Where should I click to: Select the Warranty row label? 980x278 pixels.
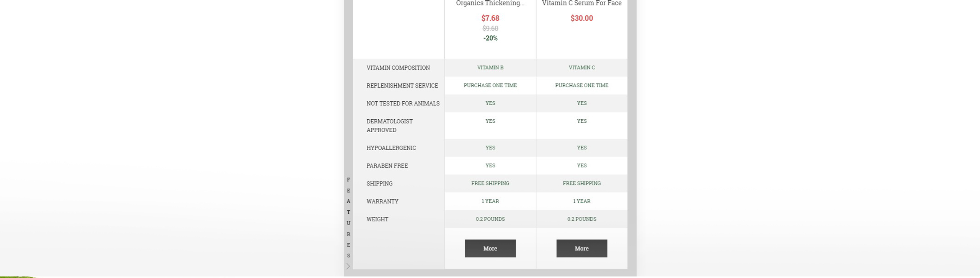pyautogui.click(x=382, y=202)
